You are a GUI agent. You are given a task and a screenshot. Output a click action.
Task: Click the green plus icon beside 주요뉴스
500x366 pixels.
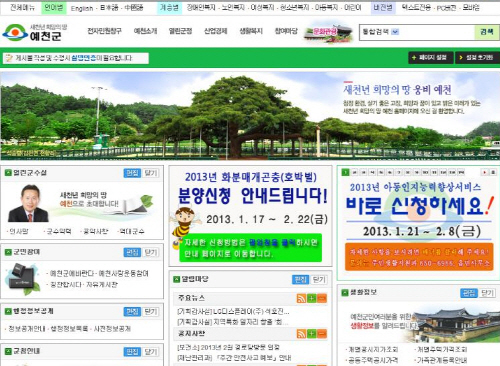coord(312,298)
